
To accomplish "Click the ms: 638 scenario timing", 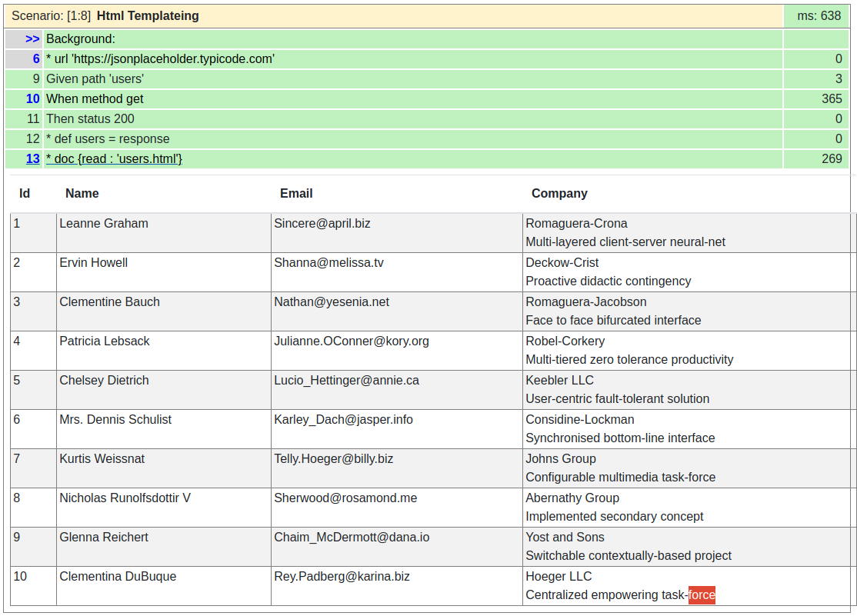I will click(819, 15).
